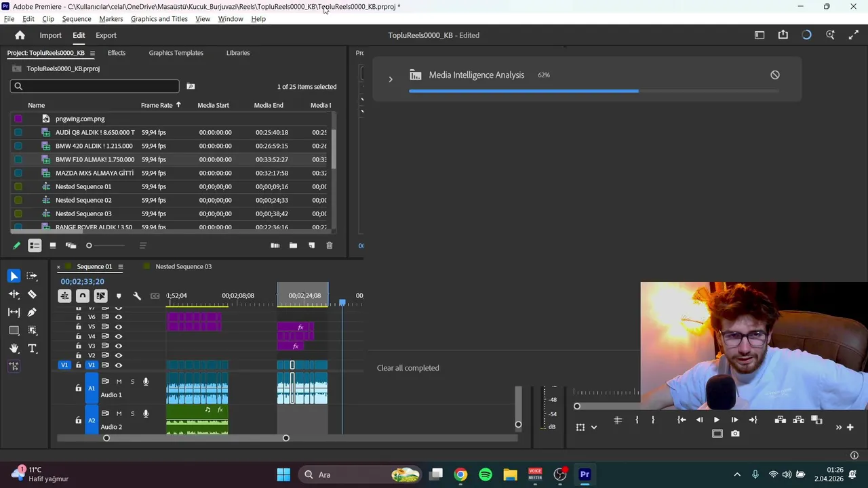This screenshot has height=488, width=868.
Task: Mute the Audio 1 track
Action: (x=119, y=382)
